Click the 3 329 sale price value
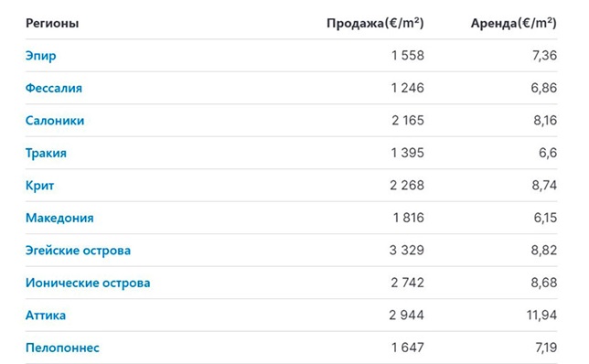This screenshot has width=589, height=364. pos(406,251)
